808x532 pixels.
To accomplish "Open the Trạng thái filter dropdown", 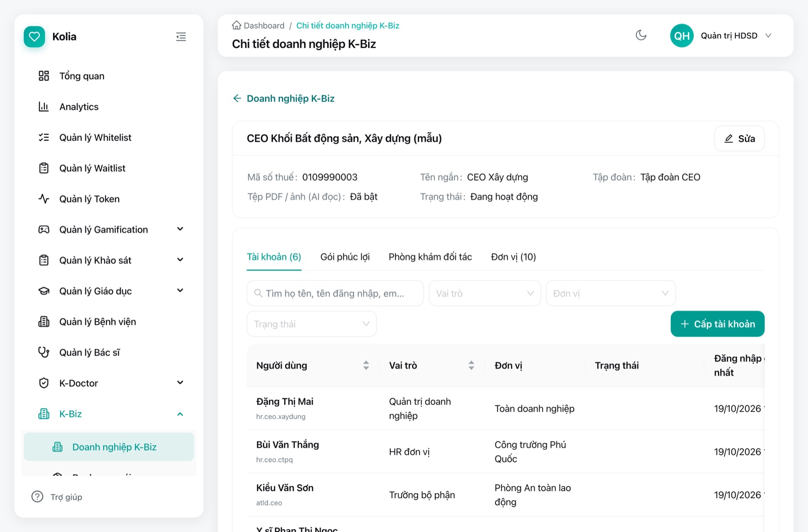I will point(312,324).
